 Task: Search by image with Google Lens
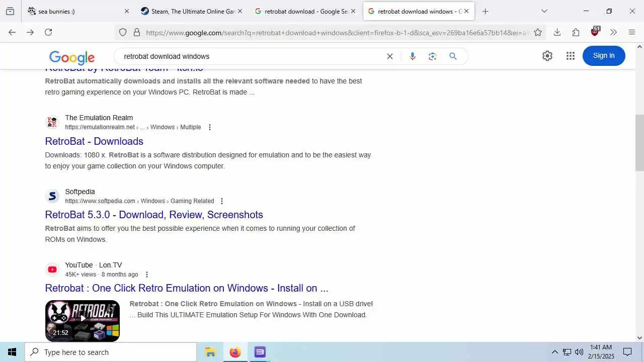[x=432, y=56]
